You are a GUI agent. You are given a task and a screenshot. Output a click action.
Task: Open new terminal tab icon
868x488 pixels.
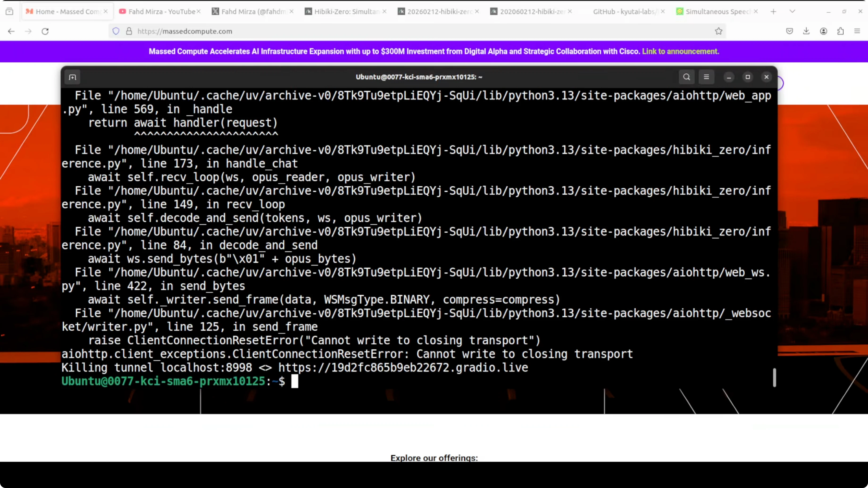72,77
